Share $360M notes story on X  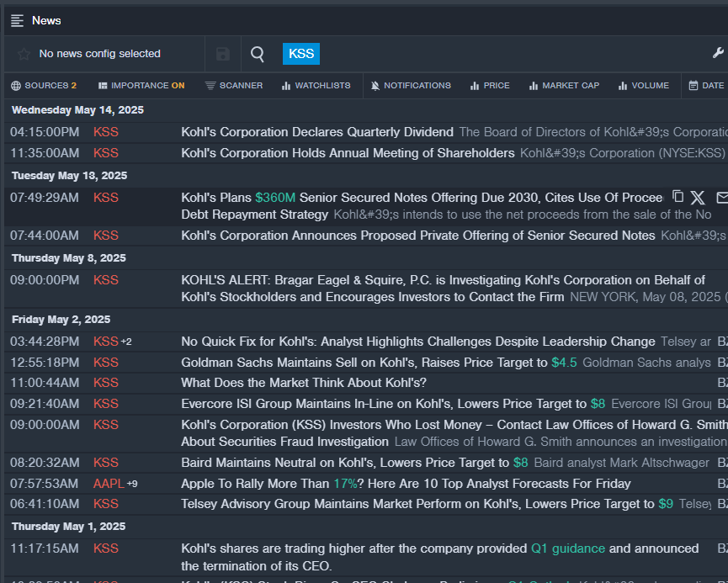click(698, 198)
